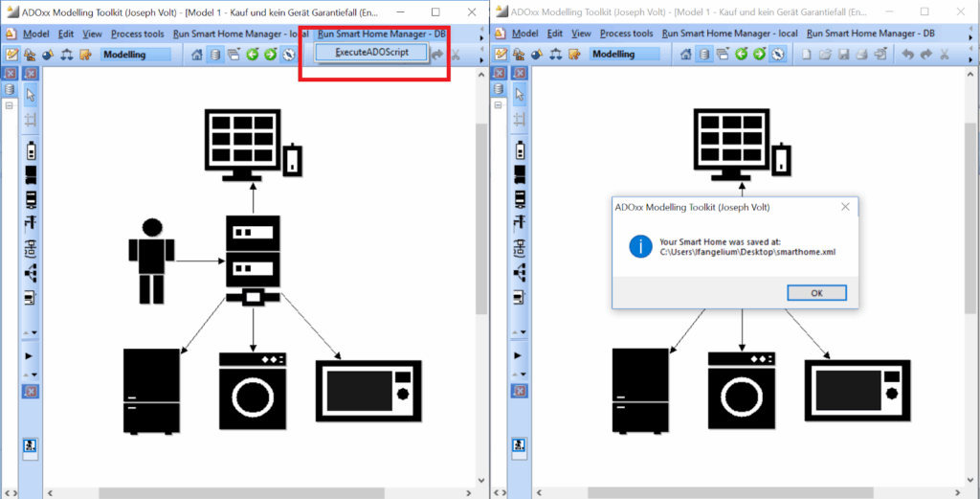Click the green forward arrow in left window

[270, 55]
